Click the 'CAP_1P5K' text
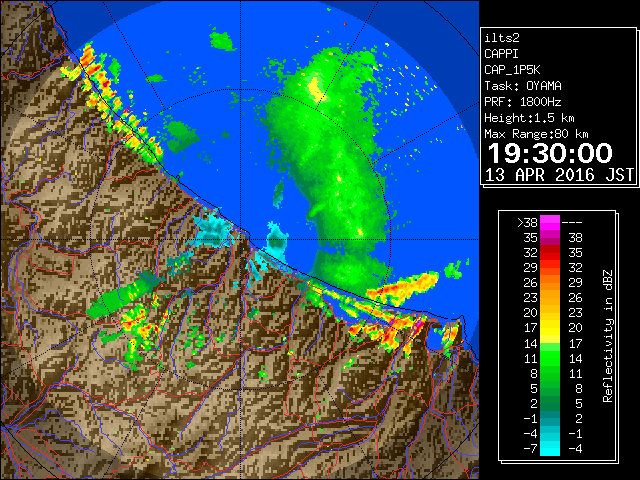The width and height of the screenshot is (640, 480). tap(512, 70)
